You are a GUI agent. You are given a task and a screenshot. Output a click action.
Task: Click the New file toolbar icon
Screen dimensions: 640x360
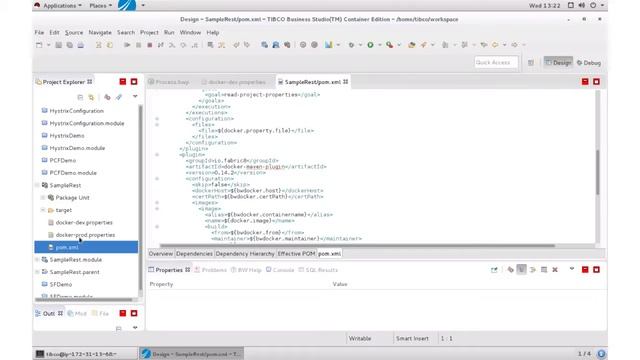click(x=39, y=45)
